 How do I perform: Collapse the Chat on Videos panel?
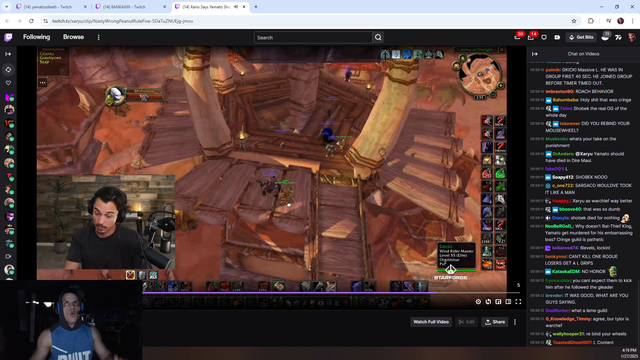click(535, 54)
